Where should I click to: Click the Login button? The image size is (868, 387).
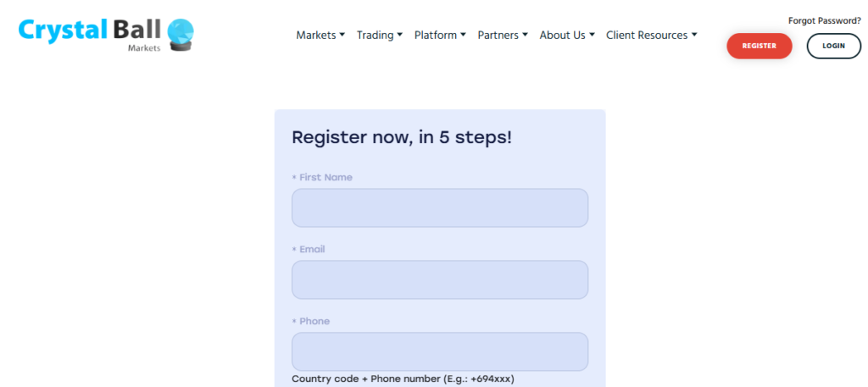pyautogui.click(x=833, y=46)
